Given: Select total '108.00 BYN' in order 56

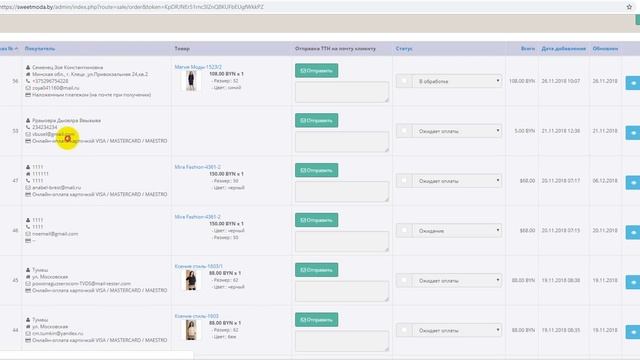Looking at the screenshot, I should 522,81.
